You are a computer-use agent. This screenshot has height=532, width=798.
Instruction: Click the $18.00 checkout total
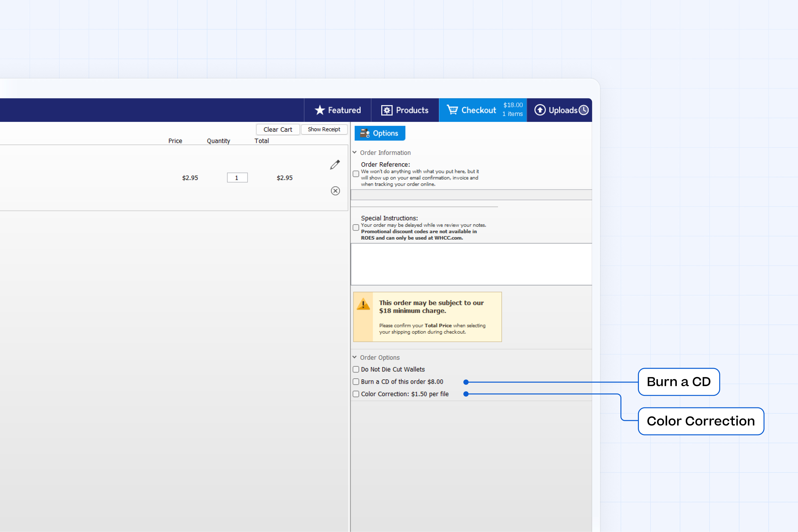click(x=513, y=105)
